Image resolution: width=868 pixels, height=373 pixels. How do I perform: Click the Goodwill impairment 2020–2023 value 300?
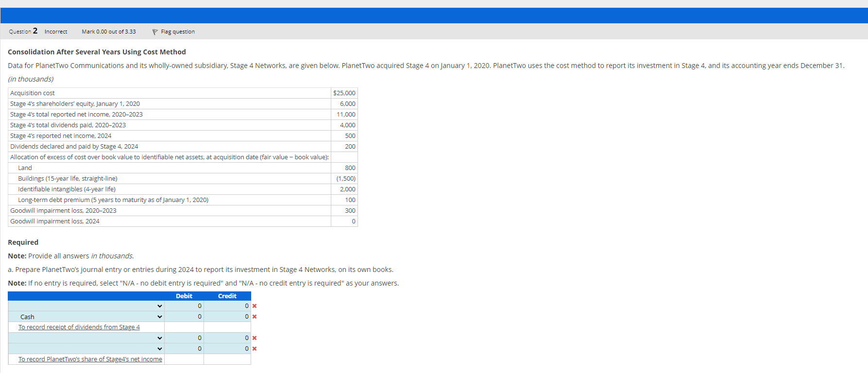pyautogui.click(x=350, y=211)
